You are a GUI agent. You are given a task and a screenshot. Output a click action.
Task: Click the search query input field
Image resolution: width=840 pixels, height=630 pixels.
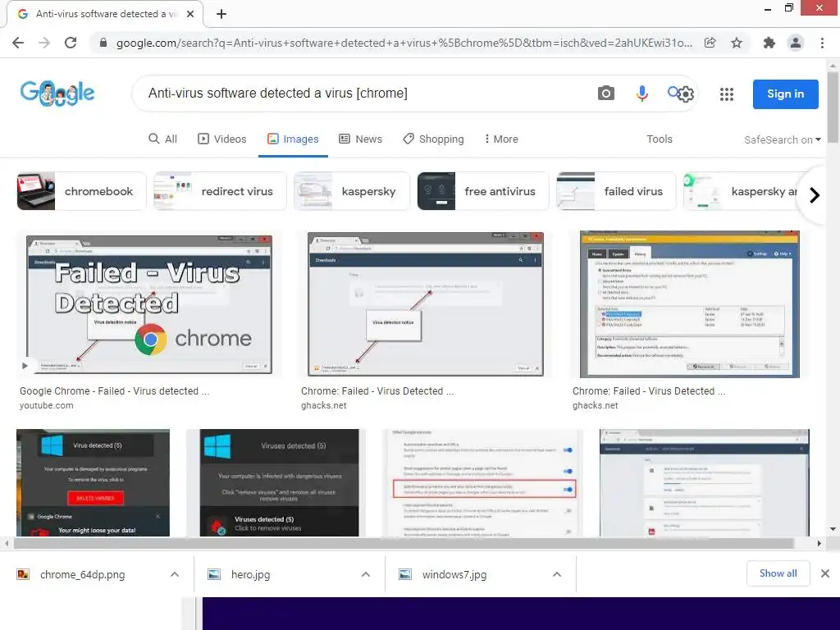364,94
